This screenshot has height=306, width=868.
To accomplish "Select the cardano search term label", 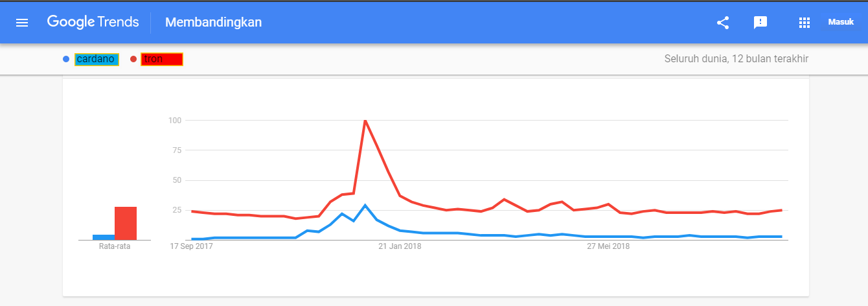I will point(97,59).
